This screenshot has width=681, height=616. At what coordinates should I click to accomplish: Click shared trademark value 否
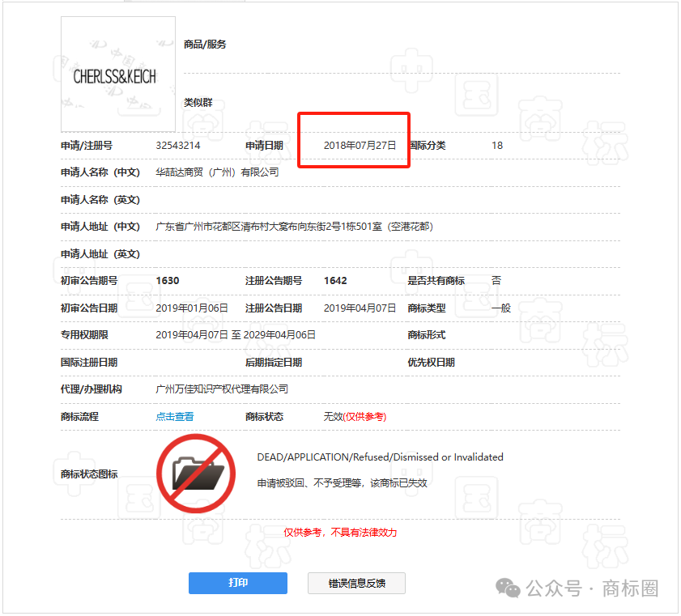pos(496,280)
